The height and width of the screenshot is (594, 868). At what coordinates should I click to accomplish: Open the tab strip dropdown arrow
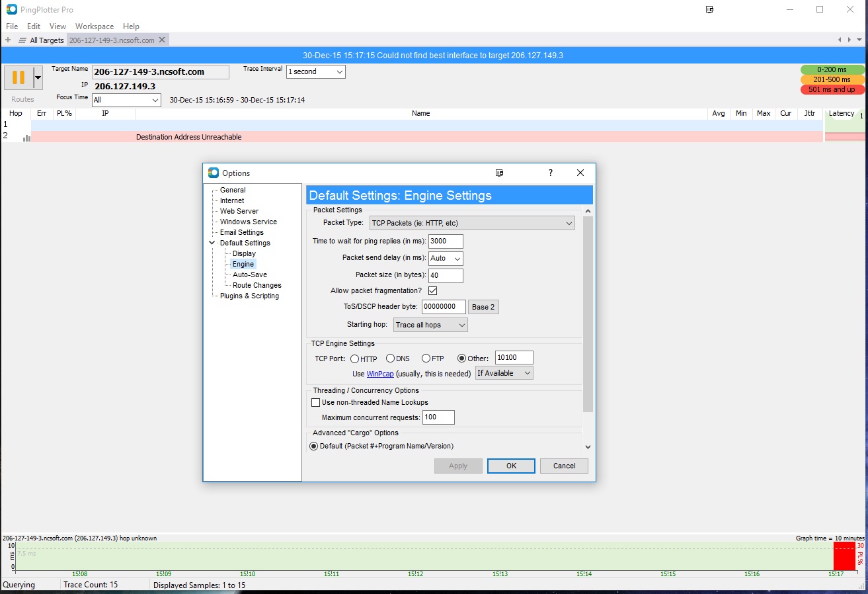click(859, 40)
